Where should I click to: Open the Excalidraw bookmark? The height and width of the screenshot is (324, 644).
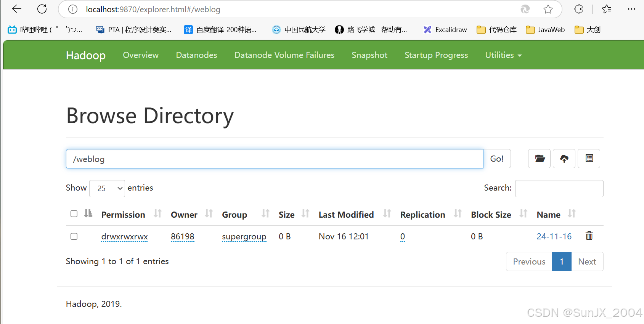click(x=445, y=30)
